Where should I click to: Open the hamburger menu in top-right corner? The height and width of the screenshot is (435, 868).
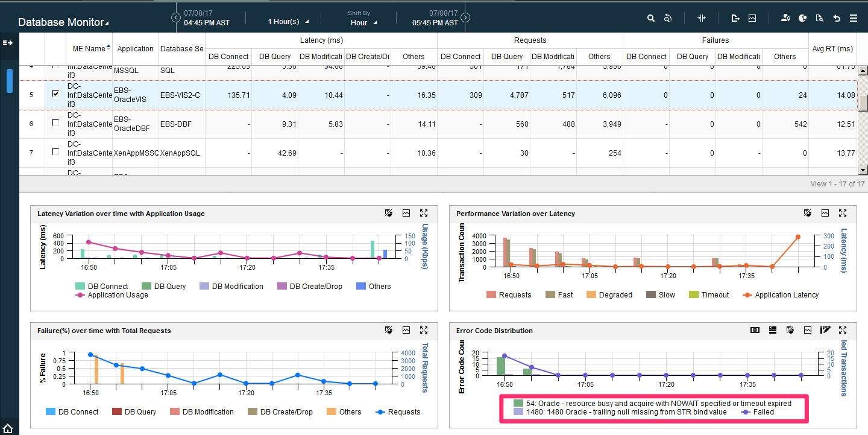click(854, 18)
